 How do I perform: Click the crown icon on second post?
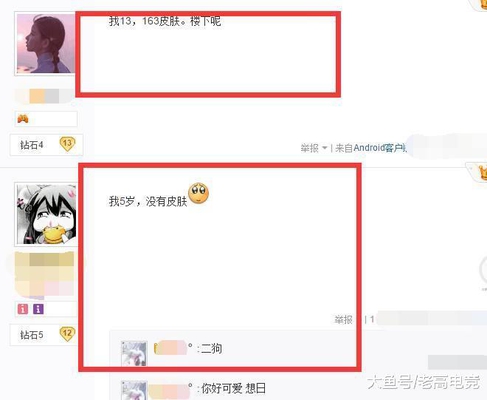coord(482,173)
